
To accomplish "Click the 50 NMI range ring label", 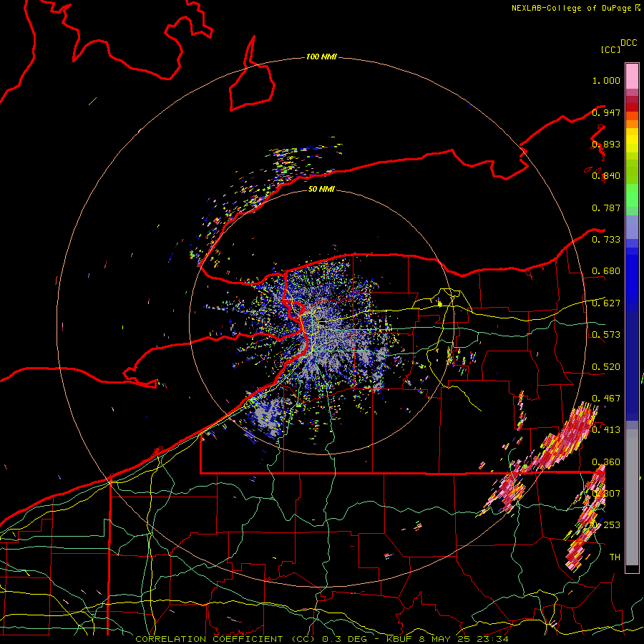I will point(321,189).
